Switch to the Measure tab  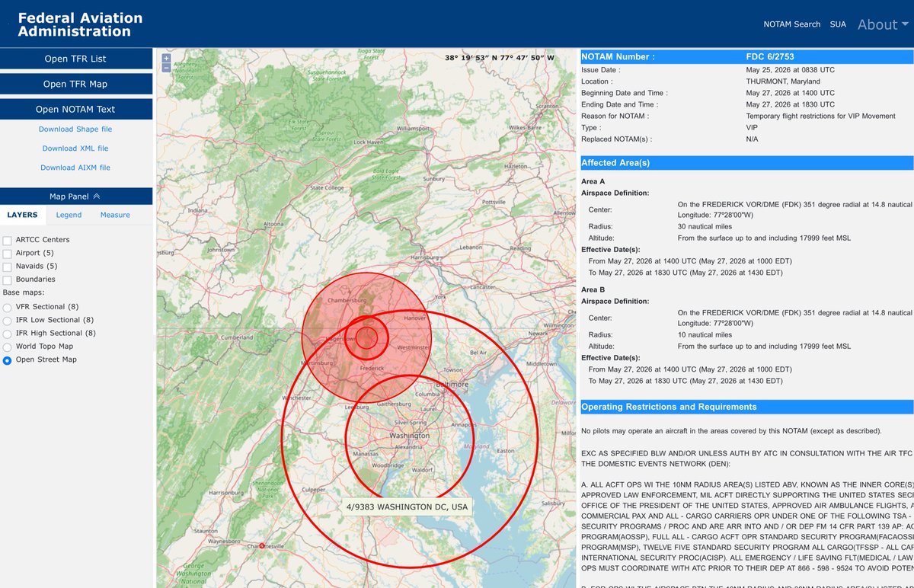pos(115,215)
